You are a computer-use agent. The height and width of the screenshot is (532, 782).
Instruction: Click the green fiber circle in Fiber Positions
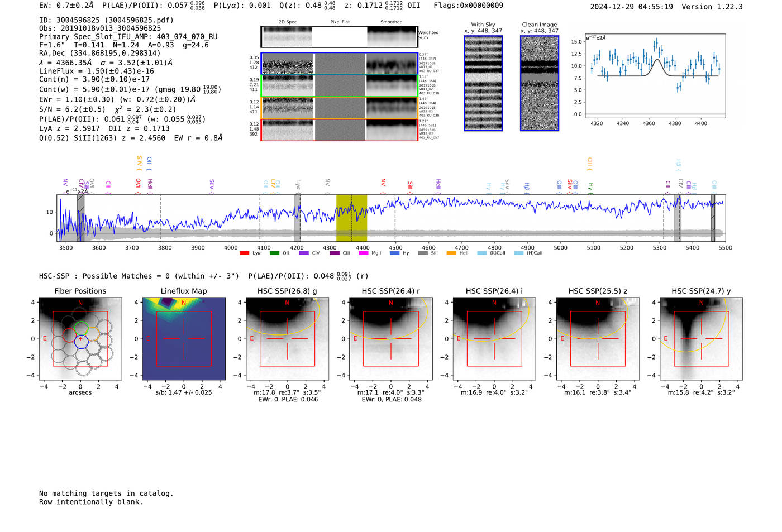pyautogui.click(x=82, y=328)
